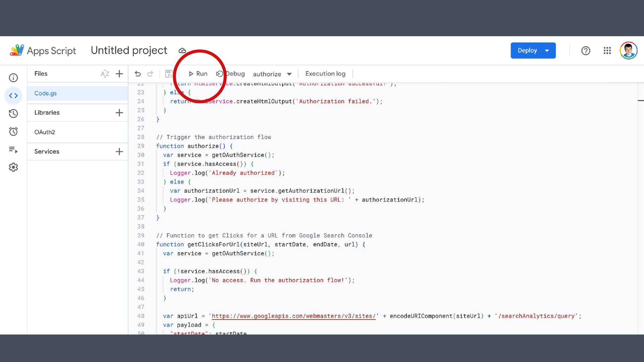
Task: Expand the Deploy button dropdown arrow
Action: pos(547,51)
